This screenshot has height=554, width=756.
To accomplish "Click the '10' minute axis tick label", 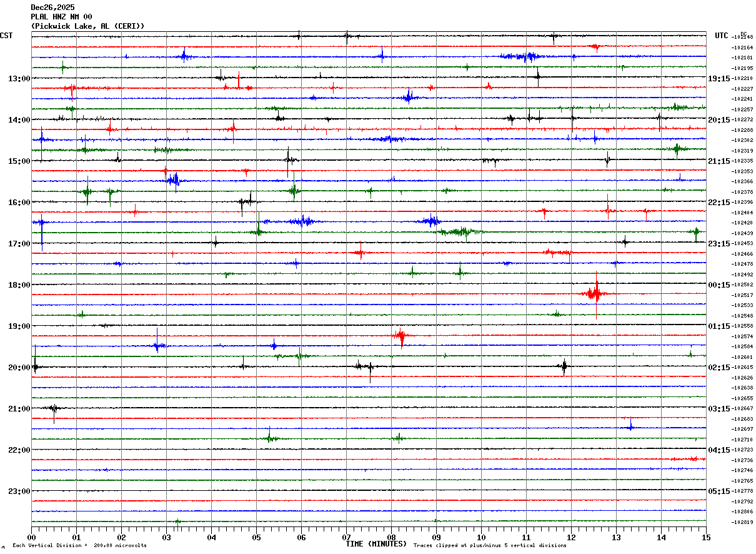I will coord(481,537).
